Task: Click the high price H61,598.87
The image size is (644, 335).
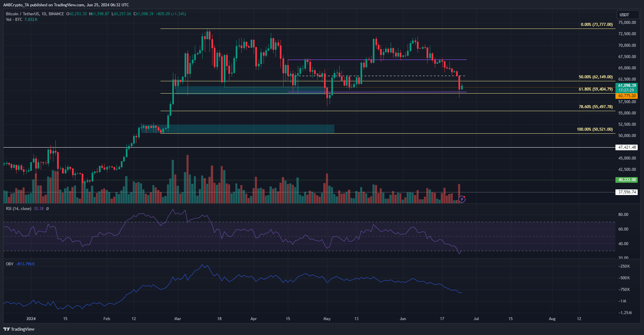Action: point(99,14)
